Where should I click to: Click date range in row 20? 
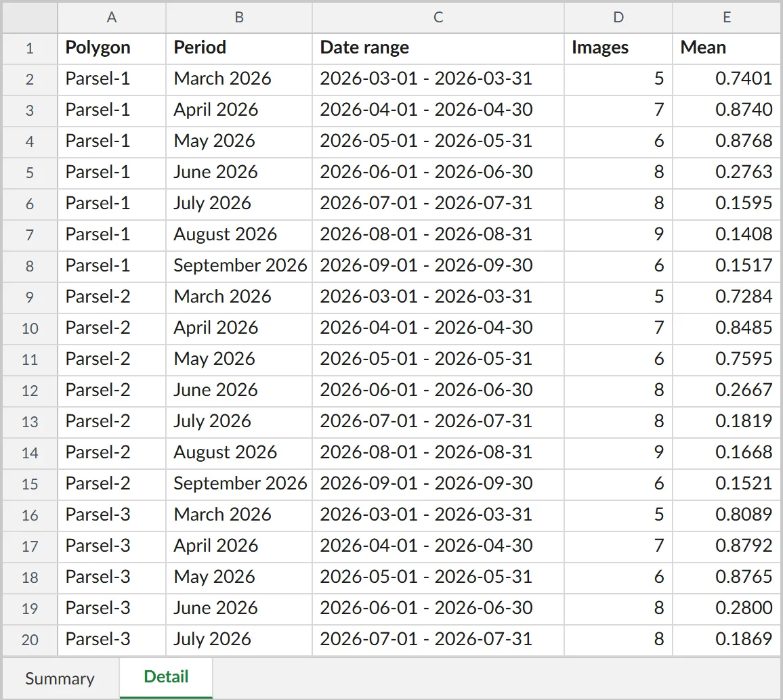(438, 640)
